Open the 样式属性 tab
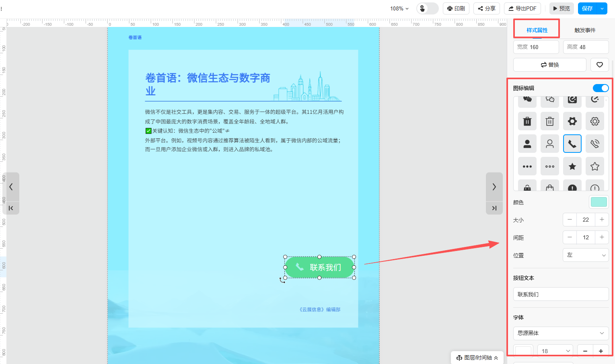 click(537, 30)
